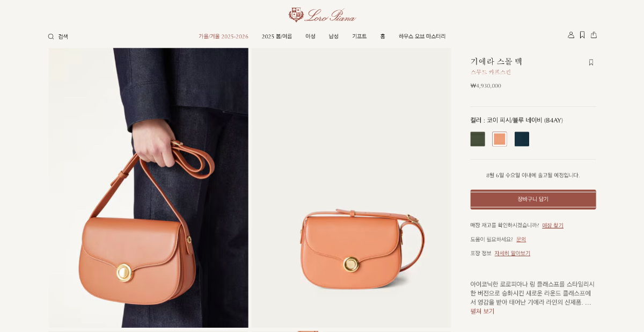
Task: Open the header wishlist bookmark icon
Action: (x=582, y=35)
